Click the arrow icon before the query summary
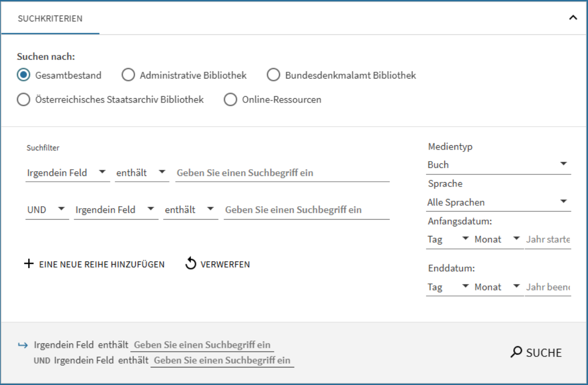 23,345
